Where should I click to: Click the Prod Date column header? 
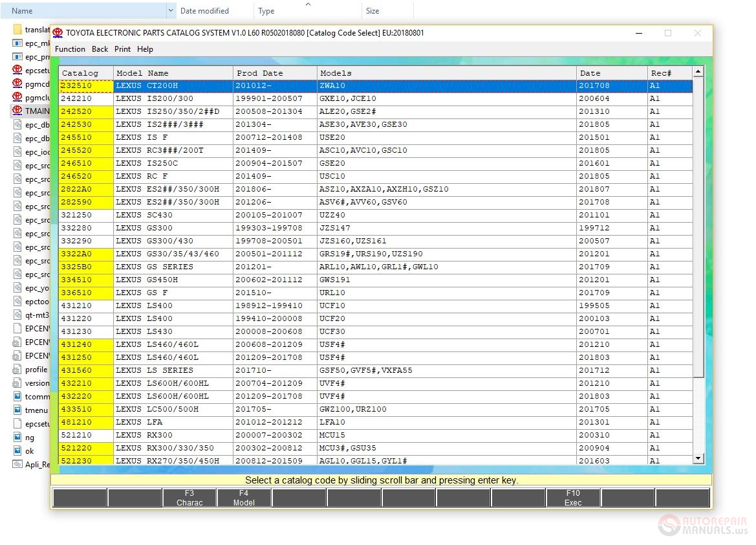pos(275,73)
